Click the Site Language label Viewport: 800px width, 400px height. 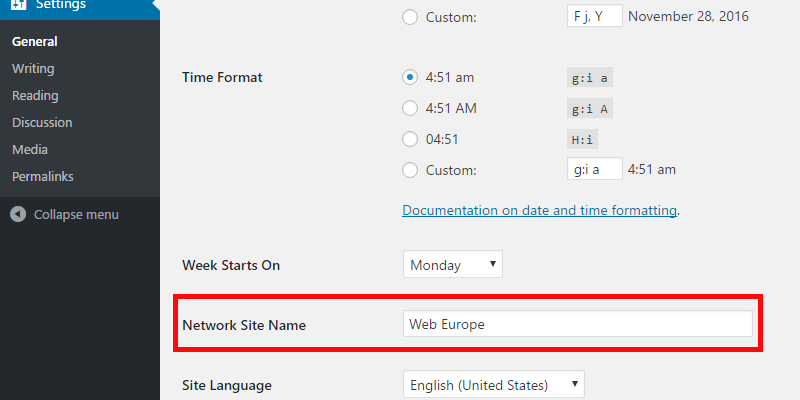[227, 385]
